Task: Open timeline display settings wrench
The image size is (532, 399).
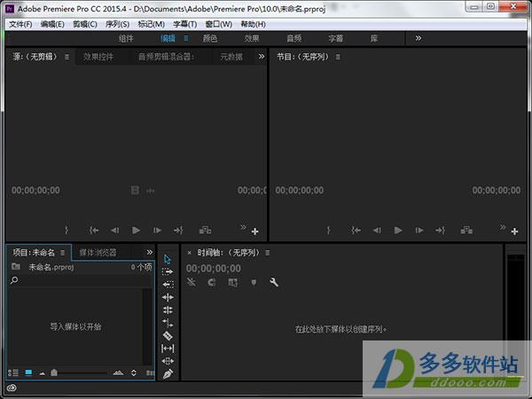Action: (274, 282)
